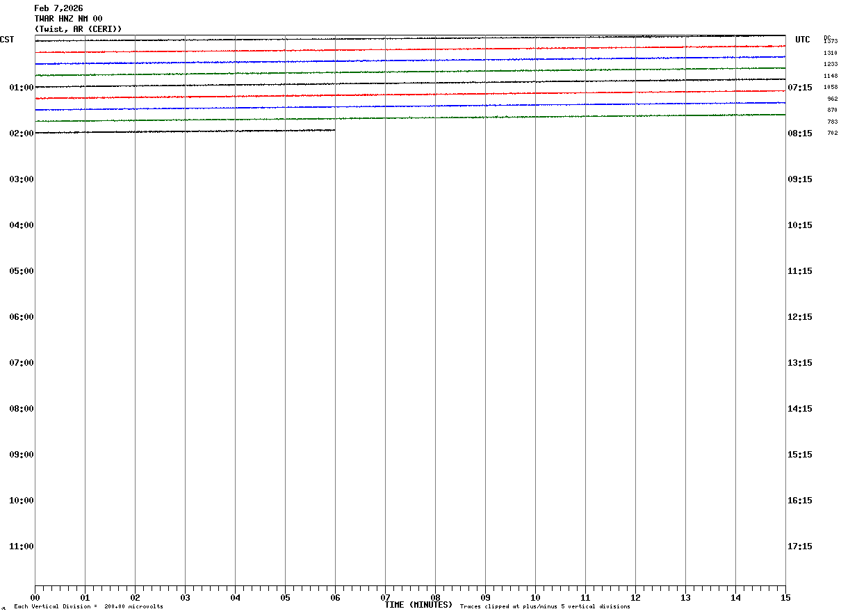Click the UTC time label 08:15
841x616 pixels.
click(800, 133)
